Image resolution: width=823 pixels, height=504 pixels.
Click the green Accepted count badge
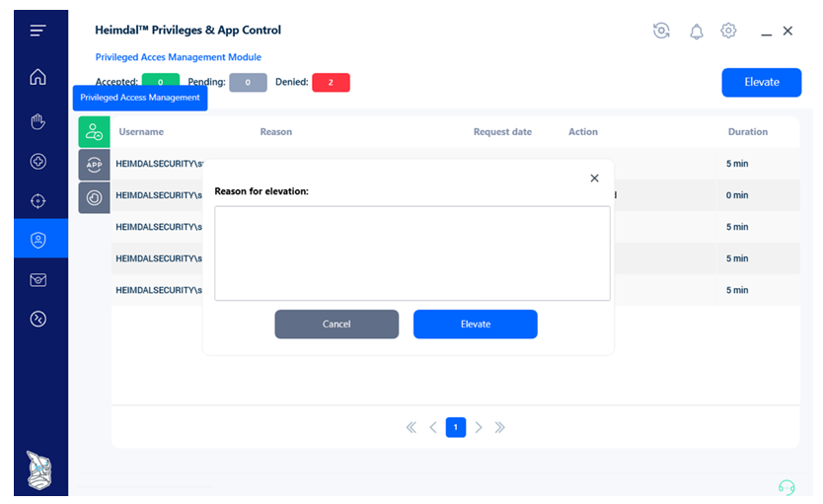click(x=161, y=80)
